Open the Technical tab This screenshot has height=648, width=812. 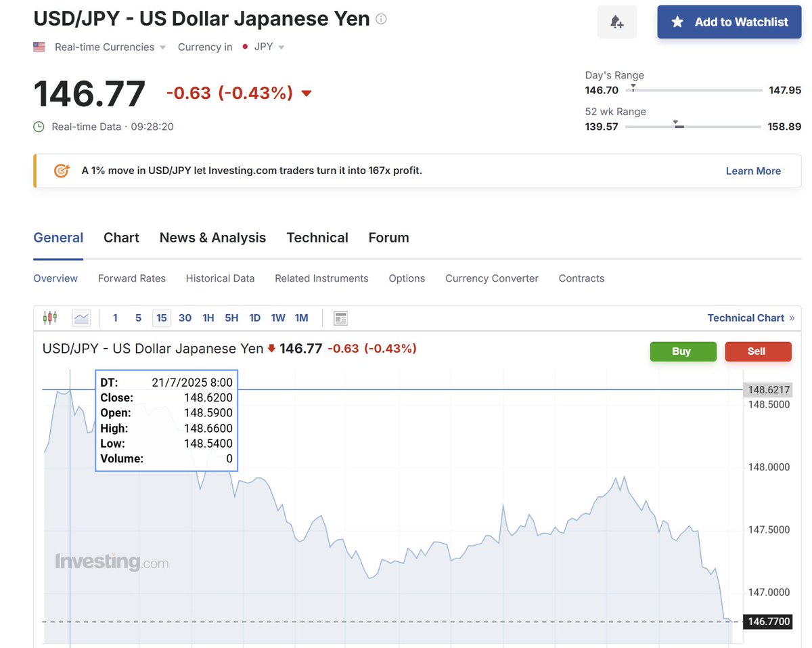[317, 238]
